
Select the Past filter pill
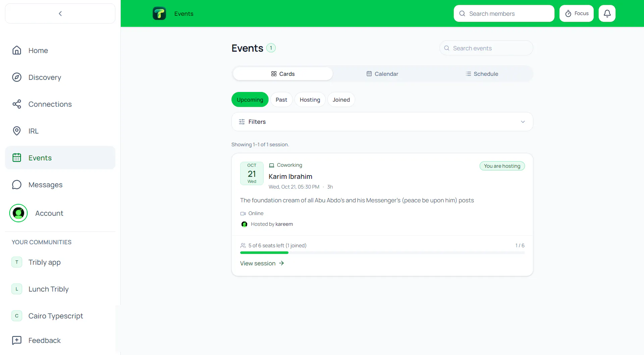(x=281, y=100)
